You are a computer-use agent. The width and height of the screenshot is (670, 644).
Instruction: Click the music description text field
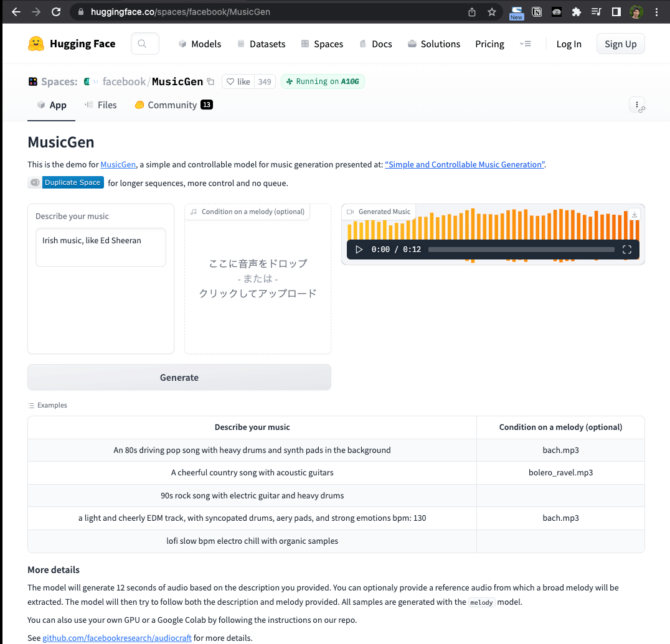(x=101, y=247)
